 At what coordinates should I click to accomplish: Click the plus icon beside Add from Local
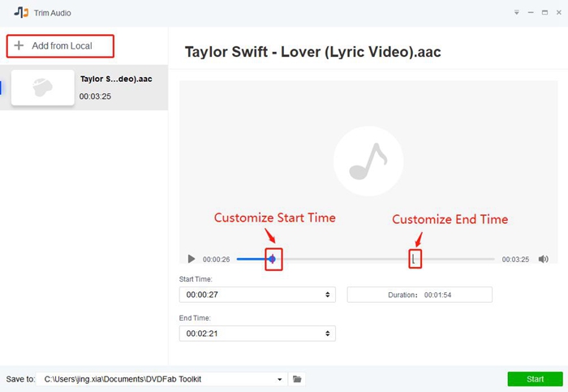[19, 46]
